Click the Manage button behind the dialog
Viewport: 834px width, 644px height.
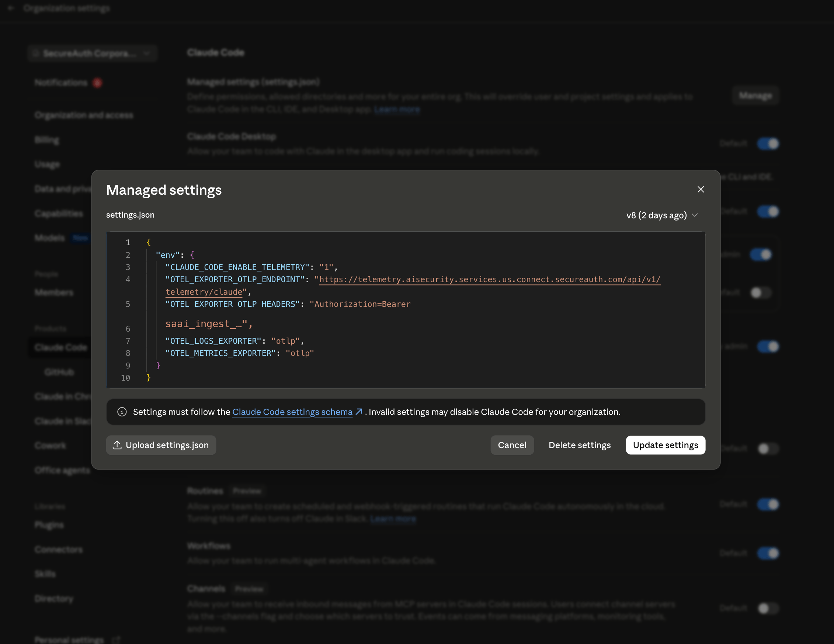coord(755,96)
